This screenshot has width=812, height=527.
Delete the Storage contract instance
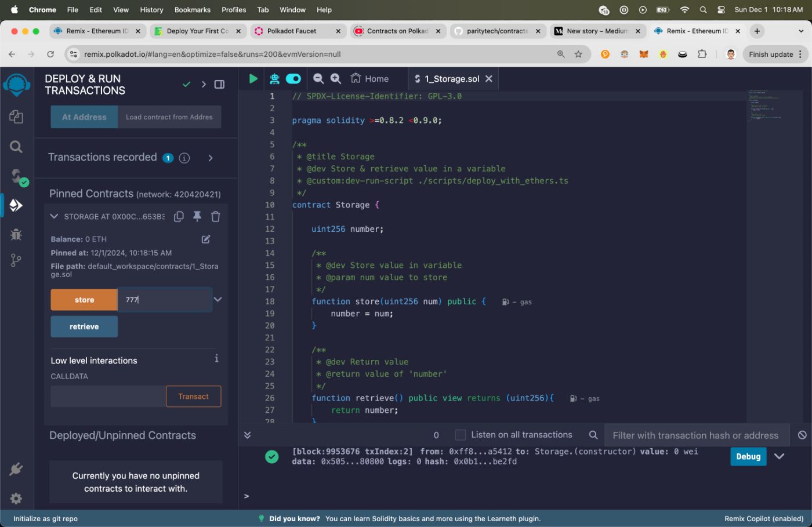coord(216,216)
